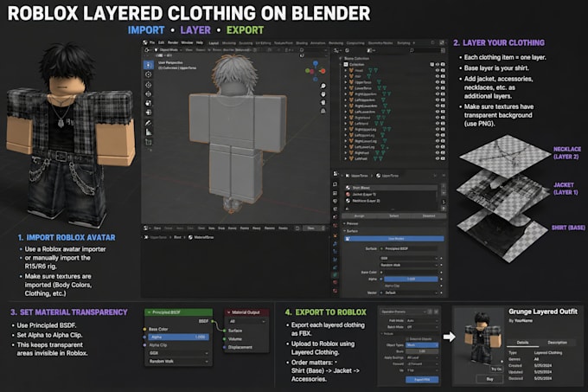Open the Window menu

(187, 42)
